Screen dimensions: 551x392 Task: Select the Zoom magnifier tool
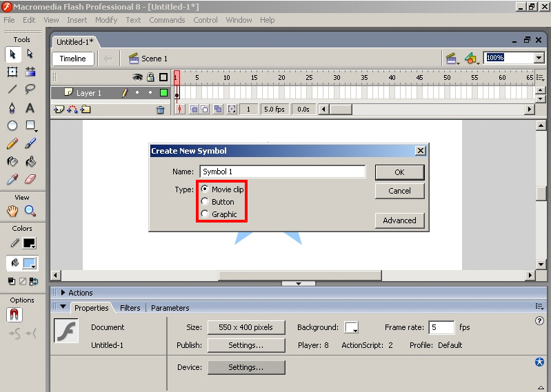pos(30,212)
